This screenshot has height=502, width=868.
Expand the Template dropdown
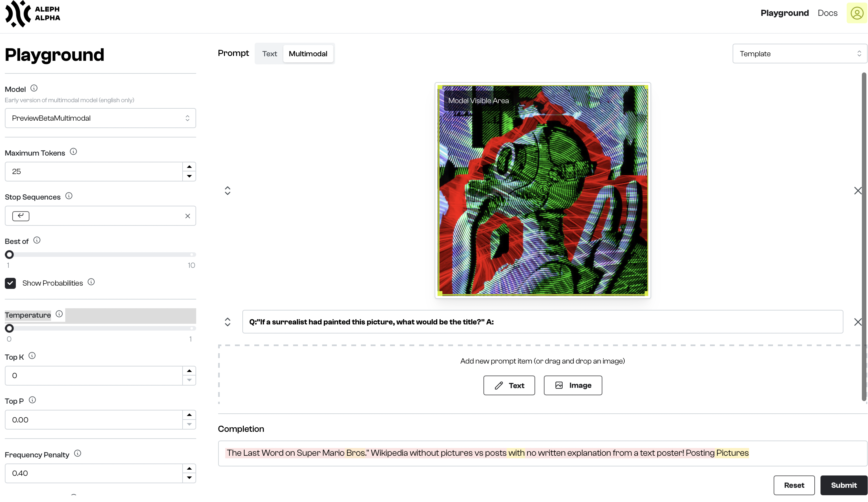click(x=799, y=53)
